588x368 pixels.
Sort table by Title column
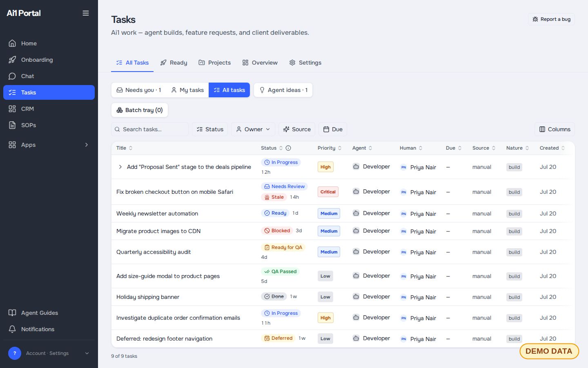coord(125,148)
